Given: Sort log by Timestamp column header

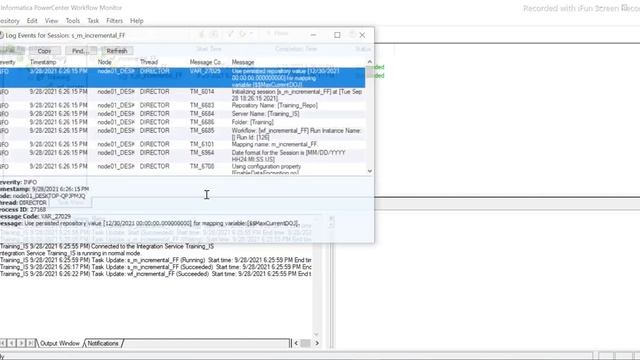Looking at the screenshot, I should 43,62.
